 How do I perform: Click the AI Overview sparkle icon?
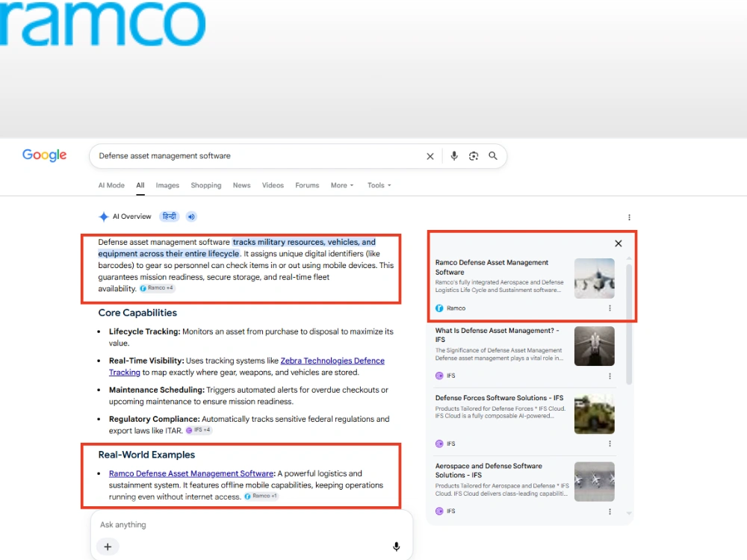pos(103,217)
